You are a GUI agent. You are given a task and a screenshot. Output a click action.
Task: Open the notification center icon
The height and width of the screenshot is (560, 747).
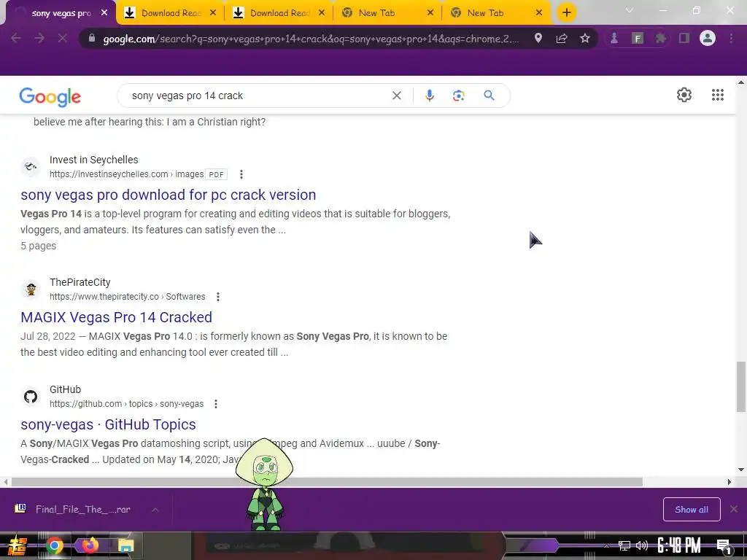724,546
